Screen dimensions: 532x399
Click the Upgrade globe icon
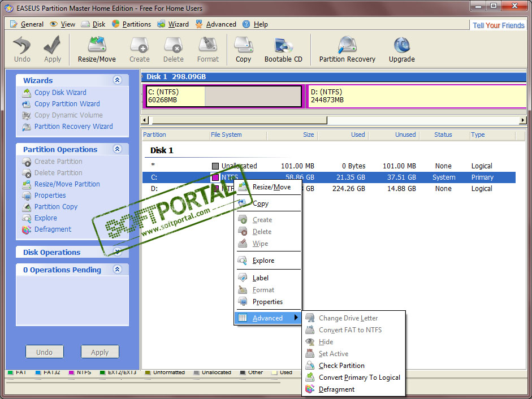[402, 49]
